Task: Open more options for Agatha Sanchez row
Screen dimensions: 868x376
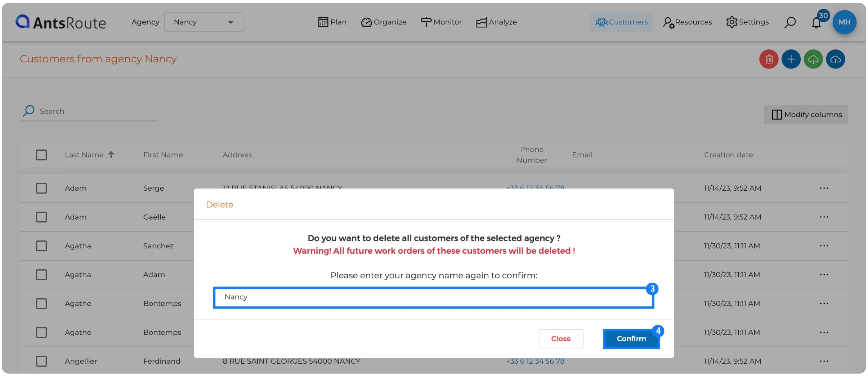Action: (824, 246)
